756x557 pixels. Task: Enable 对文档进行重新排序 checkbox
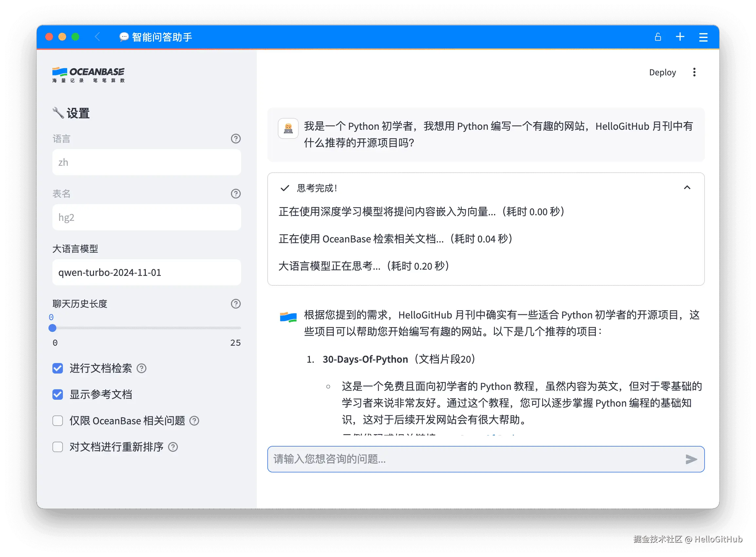point(58,447)
